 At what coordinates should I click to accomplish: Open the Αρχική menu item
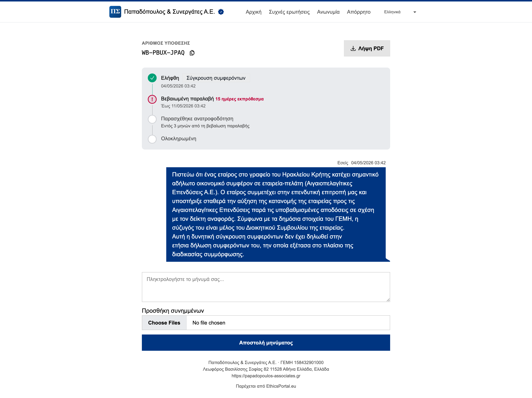click(253, 12)
